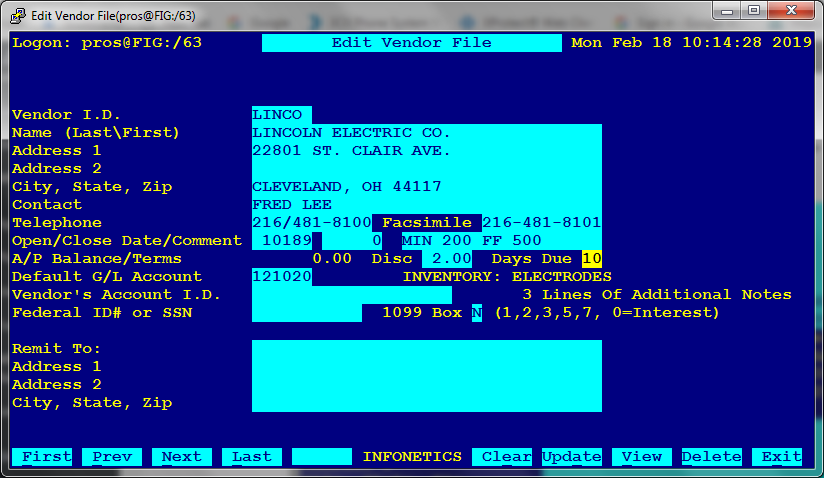
Task: Click the (1,2,3,5,7, 0=Interest) hint text
Action: pos(607,313)
